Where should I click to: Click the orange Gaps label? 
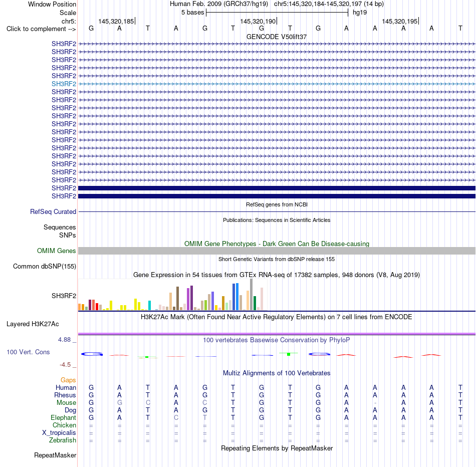[68, 380]
